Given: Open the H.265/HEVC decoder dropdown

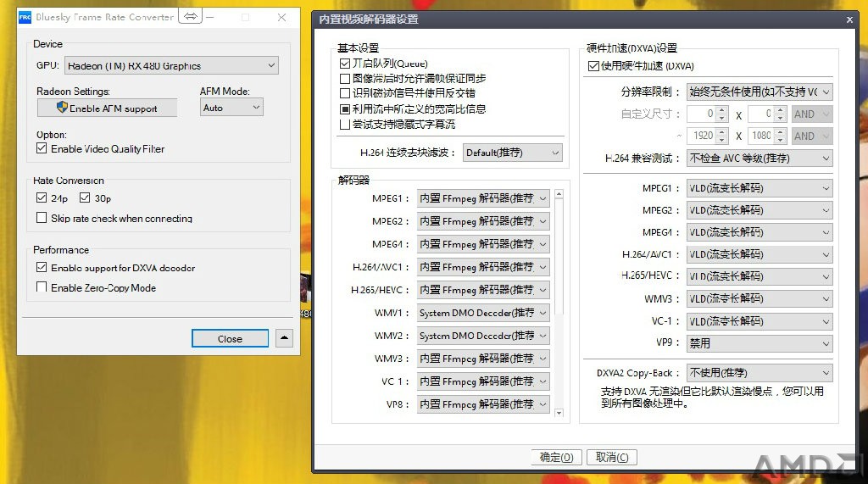Looking at the screenshot, I should coord(482,290).
